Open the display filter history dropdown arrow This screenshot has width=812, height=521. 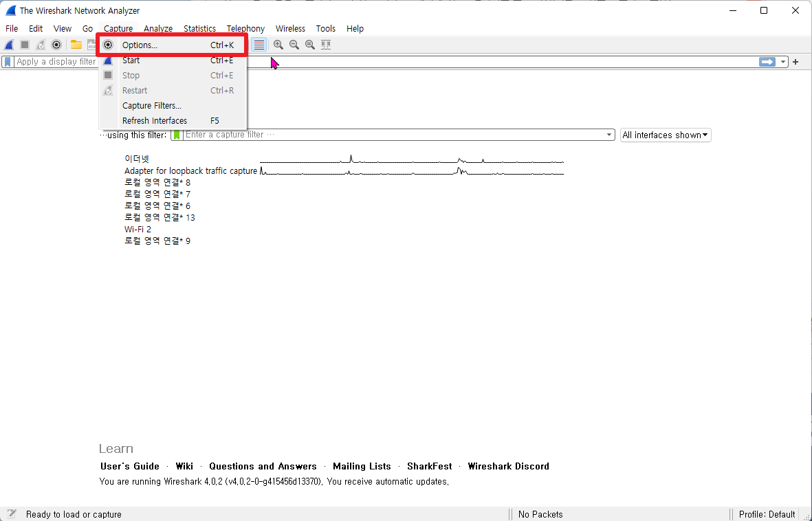[782, 62]
